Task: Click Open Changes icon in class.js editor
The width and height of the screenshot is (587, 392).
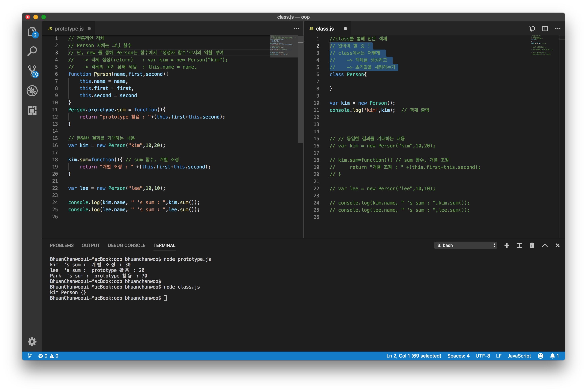Action: (532, 29)
